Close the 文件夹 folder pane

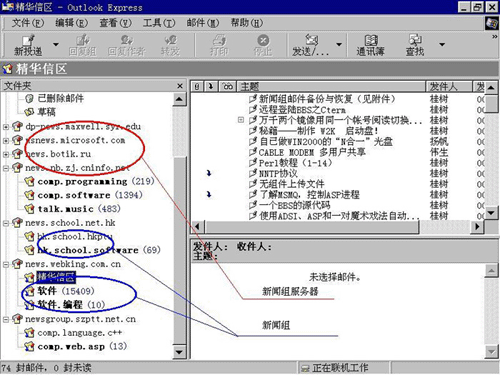point(180,86)
